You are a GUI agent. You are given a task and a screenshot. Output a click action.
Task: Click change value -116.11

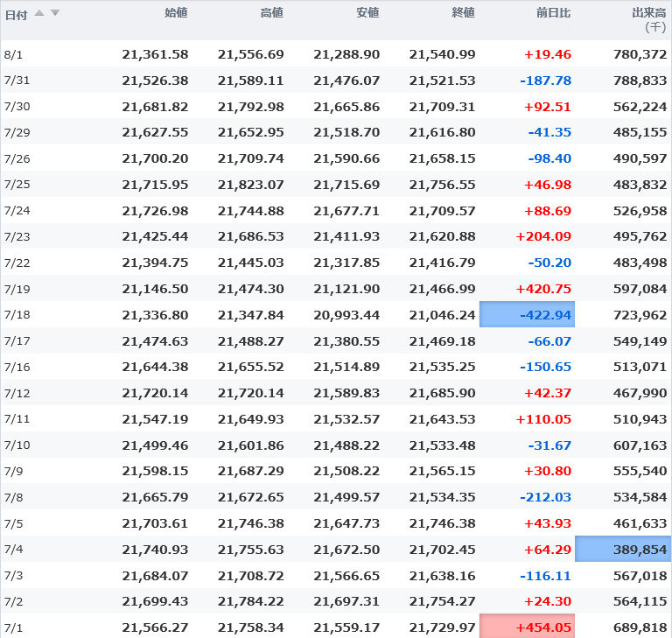546,576
